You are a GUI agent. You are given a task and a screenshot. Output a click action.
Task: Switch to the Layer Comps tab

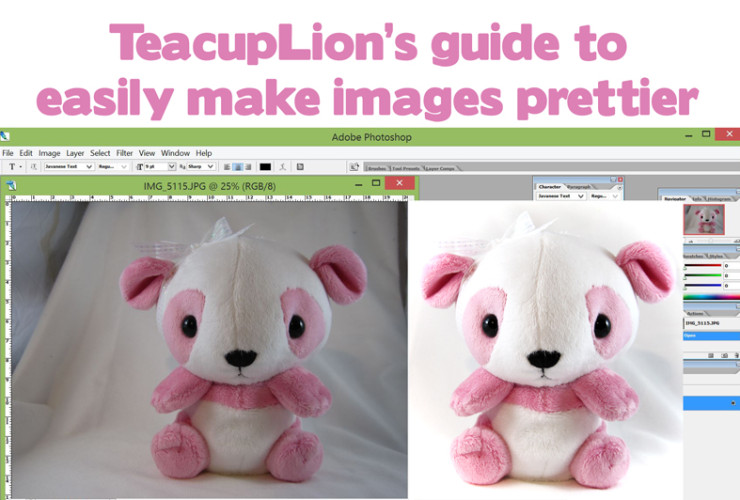coord(440,168)
